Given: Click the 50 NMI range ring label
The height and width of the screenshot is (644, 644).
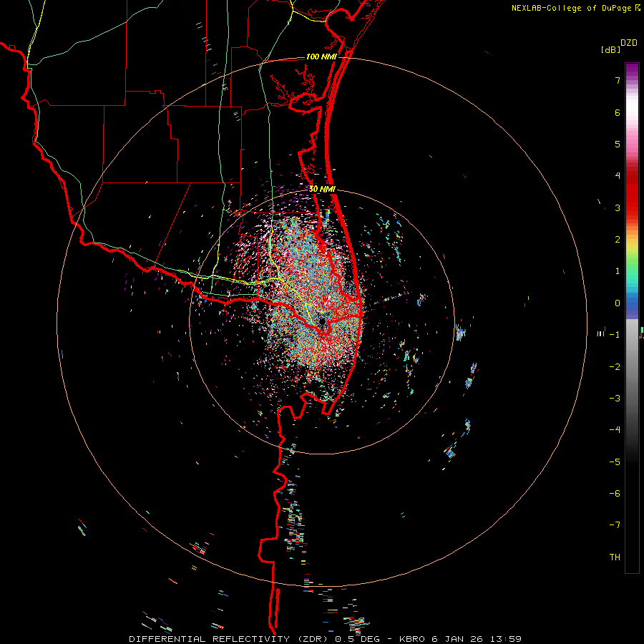Looking at the screenshot, I should coord(322,189).
